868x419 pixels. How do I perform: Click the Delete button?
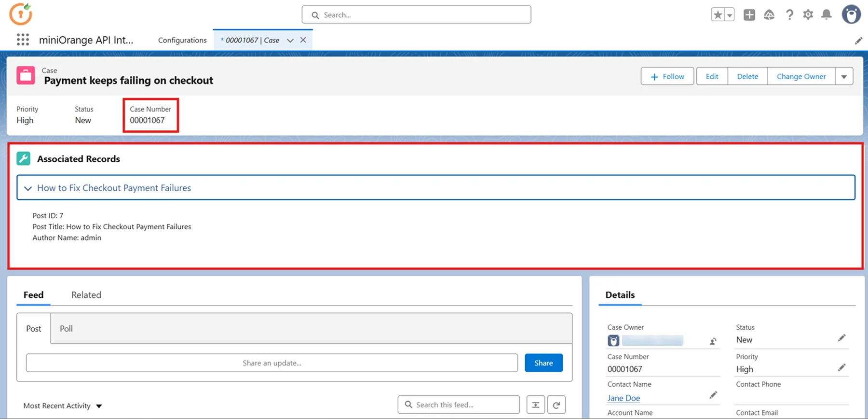[747, 76]
